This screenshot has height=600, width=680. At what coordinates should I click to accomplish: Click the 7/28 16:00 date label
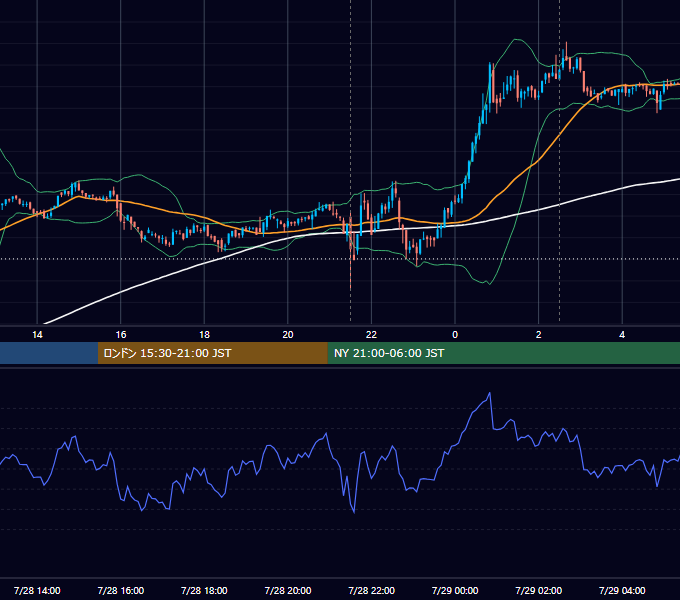click(121, 590)
